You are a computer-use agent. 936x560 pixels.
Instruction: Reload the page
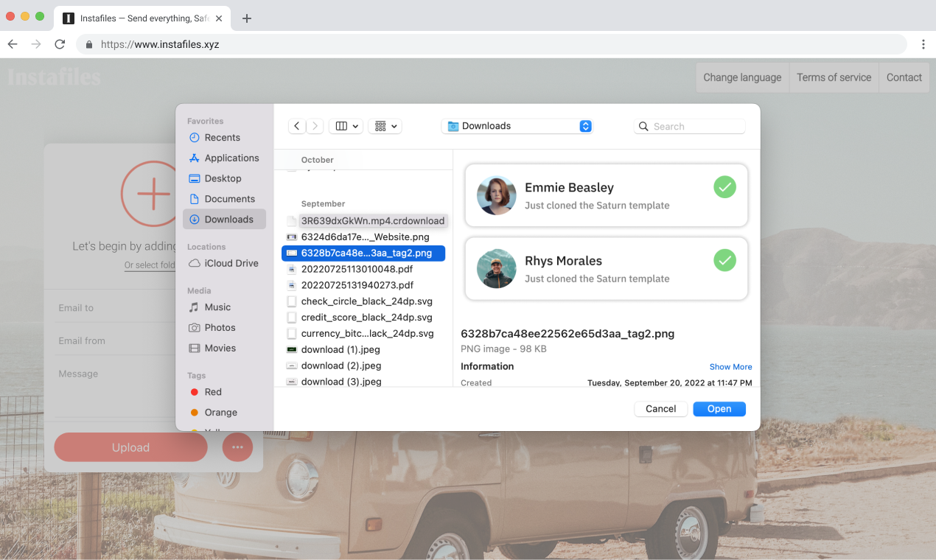click(x=60, y=44)
